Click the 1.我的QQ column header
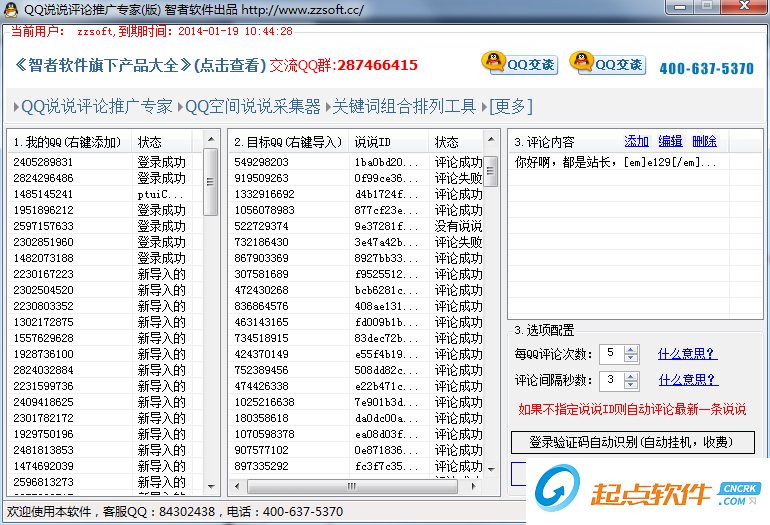The width and height of the screenshot is (770, 525). tap(69, 142)
